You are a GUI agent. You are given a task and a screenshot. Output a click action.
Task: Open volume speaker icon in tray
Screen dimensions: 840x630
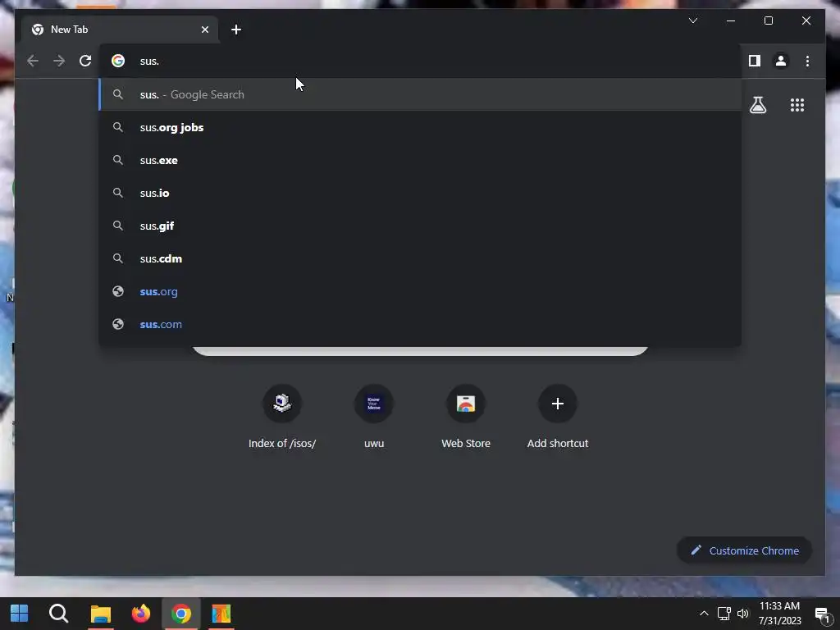tap(743, 614)
